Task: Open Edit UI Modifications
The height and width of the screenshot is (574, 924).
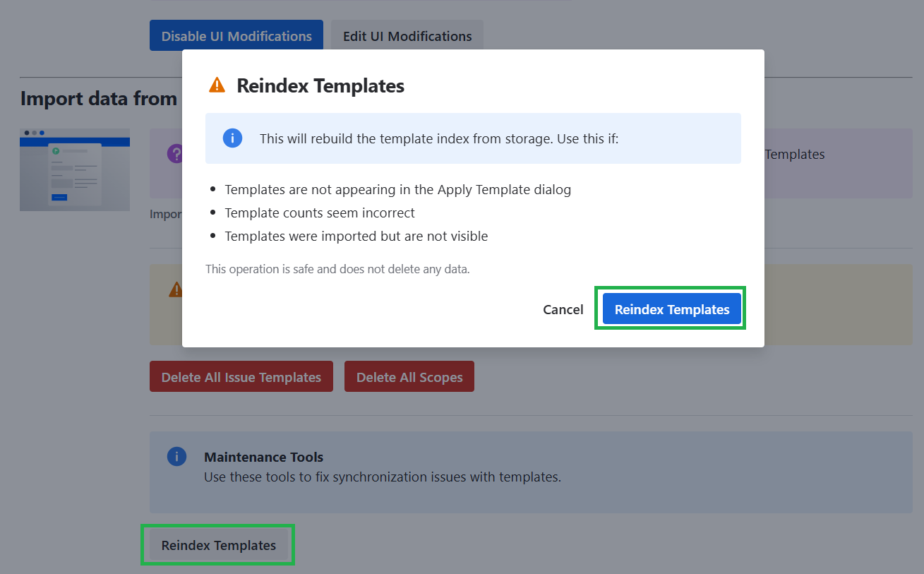Action: click(x=407, y=36)
